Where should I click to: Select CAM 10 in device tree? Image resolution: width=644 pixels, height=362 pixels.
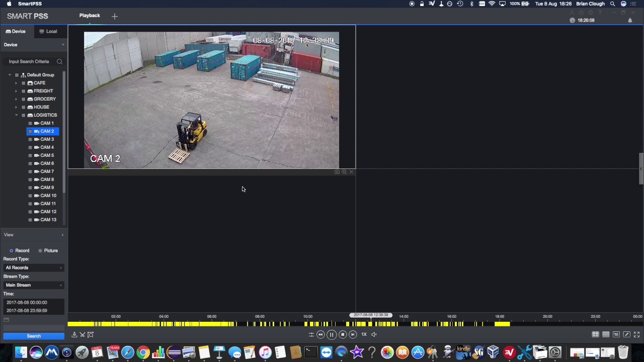tap(48, 196)
